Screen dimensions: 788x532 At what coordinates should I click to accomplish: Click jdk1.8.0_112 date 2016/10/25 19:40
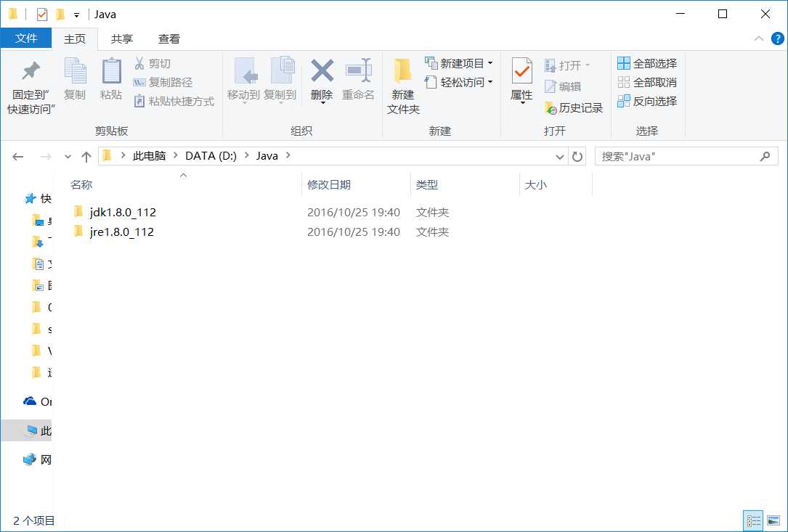click(x=353, y=212)
